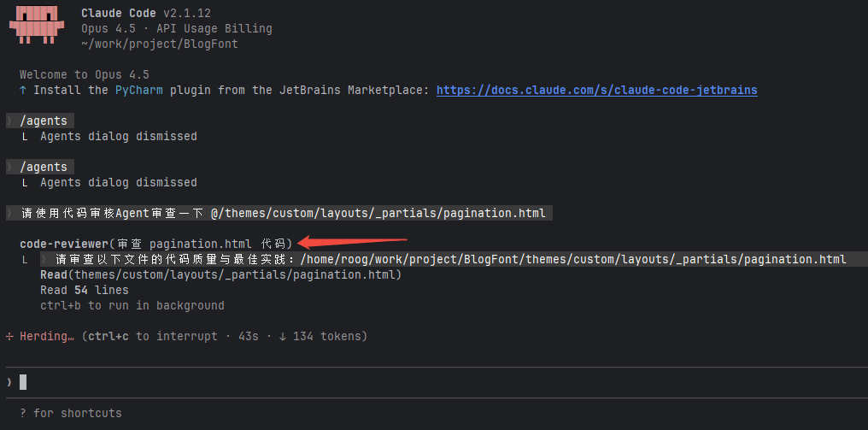Screen dimensions: 868x430
Task: Click the down-arrow icon beside 134 tokens
Action: coord(282,337)
